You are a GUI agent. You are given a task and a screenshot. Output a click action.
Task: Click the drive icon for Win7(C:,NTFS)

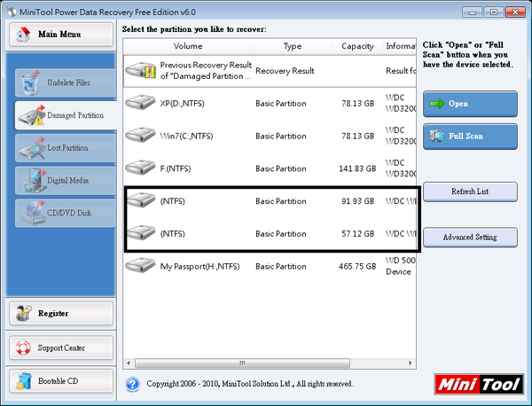click(140, 135)
